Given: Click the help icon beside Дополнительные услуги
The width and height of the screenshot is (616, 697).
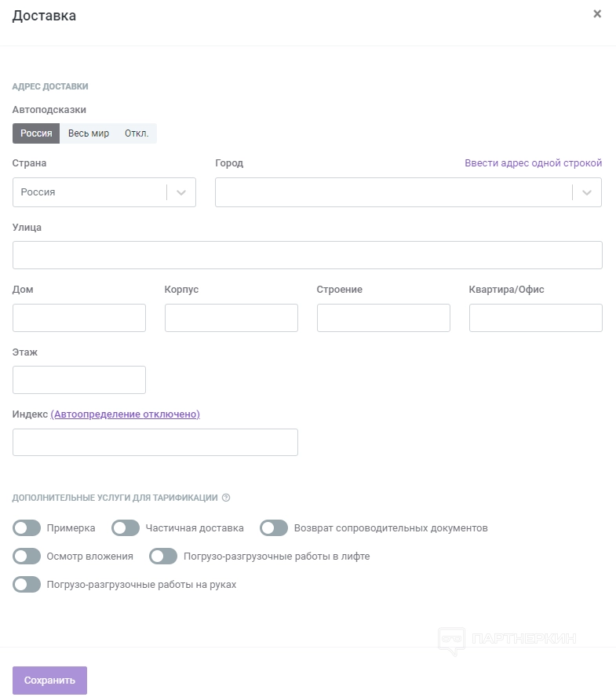Looking at the screenshot, I should [226, 498].
